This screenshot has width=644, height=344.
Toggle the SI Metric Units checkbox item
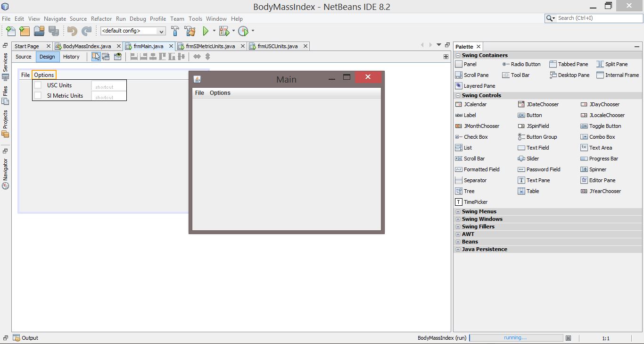(x=38, y=96)
